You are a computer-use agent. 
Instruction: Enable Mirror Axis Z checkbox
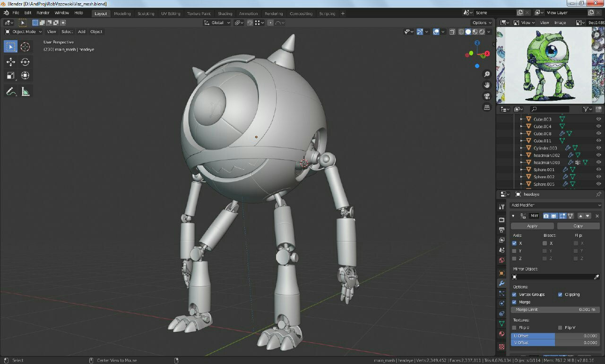[514, 259]
